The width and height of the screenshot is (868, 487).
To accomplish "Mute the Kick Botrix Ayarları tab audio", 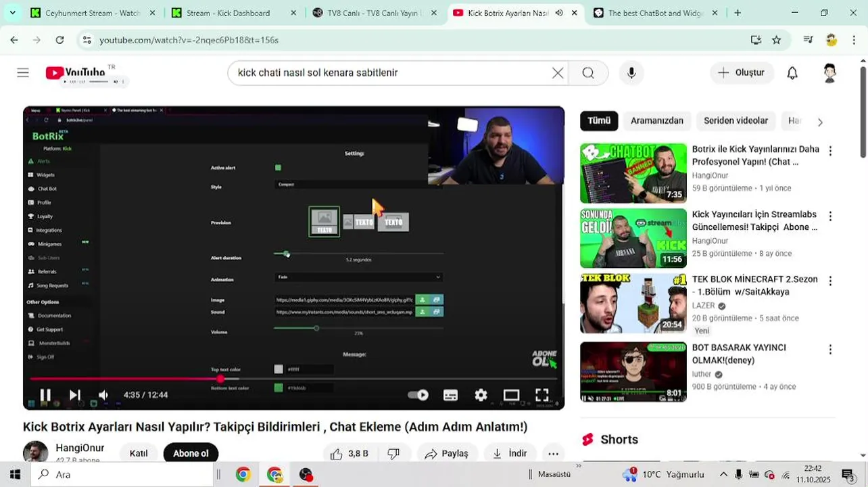I will point(559,13).
